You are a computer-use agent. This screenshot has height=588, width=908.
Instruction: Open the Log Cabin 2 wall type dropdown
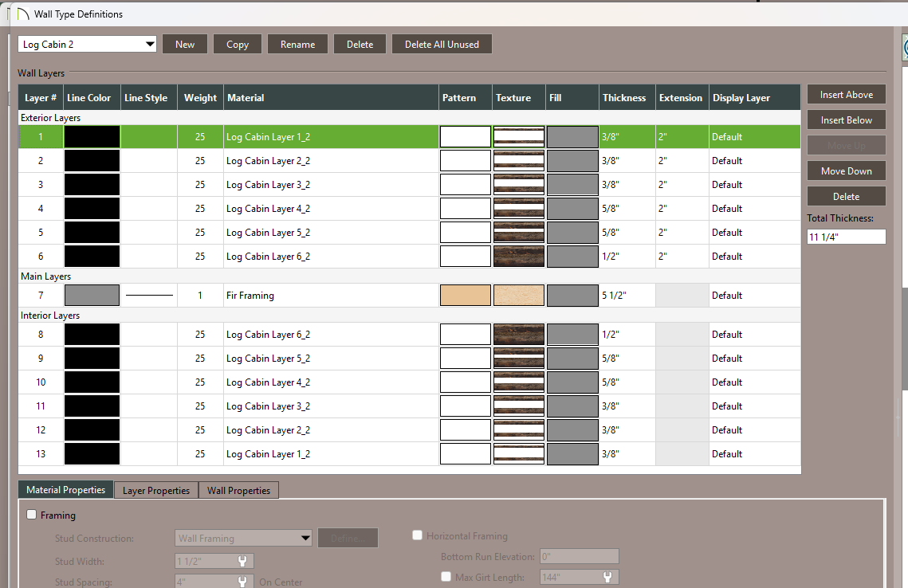tap(88, 45)
